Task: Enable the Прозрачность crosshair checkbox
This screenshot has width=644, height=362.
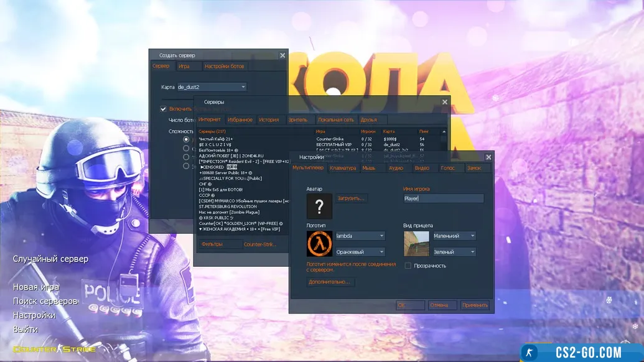Action: (x=408, y=266)
